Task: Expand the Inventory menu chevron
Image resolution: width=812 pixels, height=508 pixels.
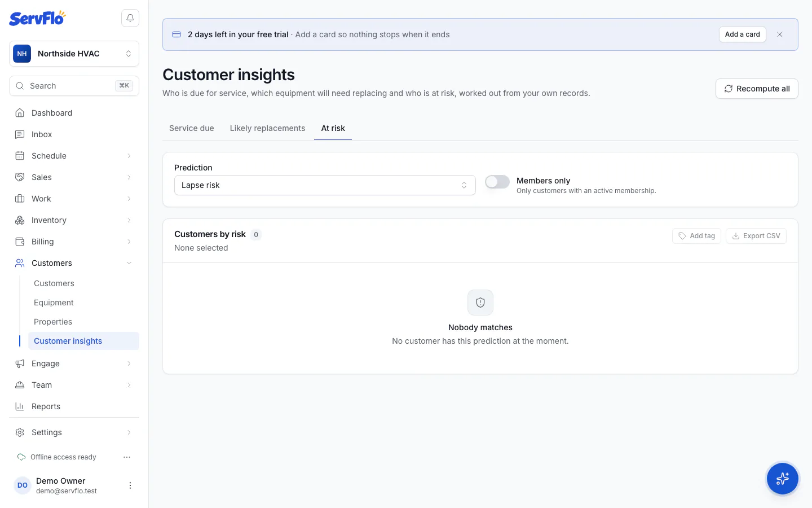Action: (x=129, y=220)
